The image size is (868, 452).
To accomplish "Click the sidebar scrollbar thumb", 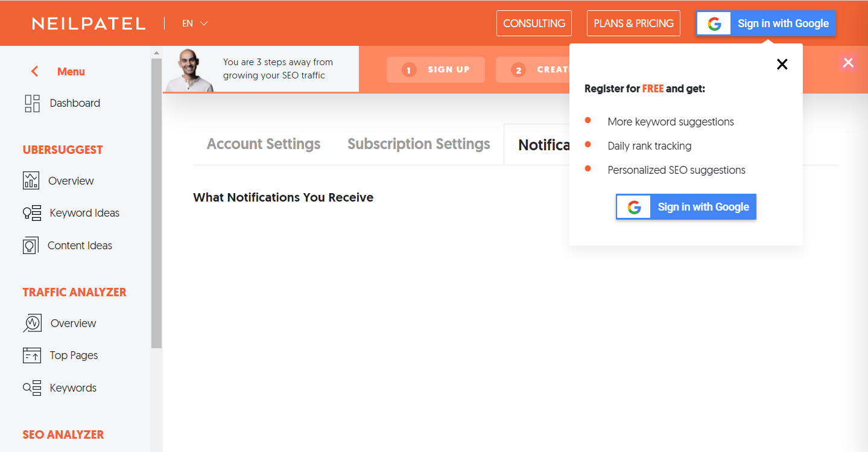I will click(x=157, y=203).
